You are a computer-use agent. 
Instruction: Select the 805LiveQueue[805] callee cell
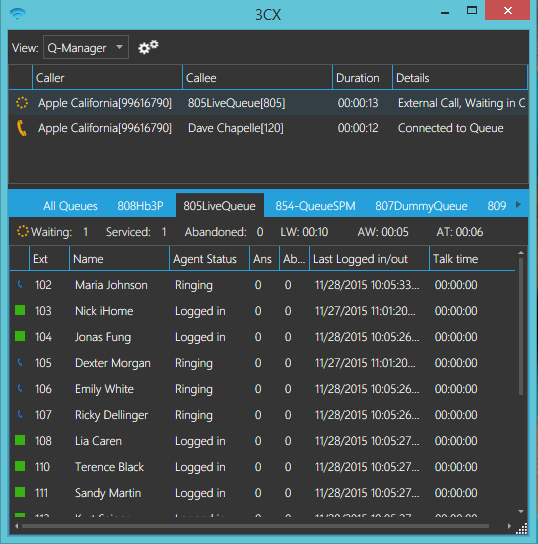tap(237, 103)
